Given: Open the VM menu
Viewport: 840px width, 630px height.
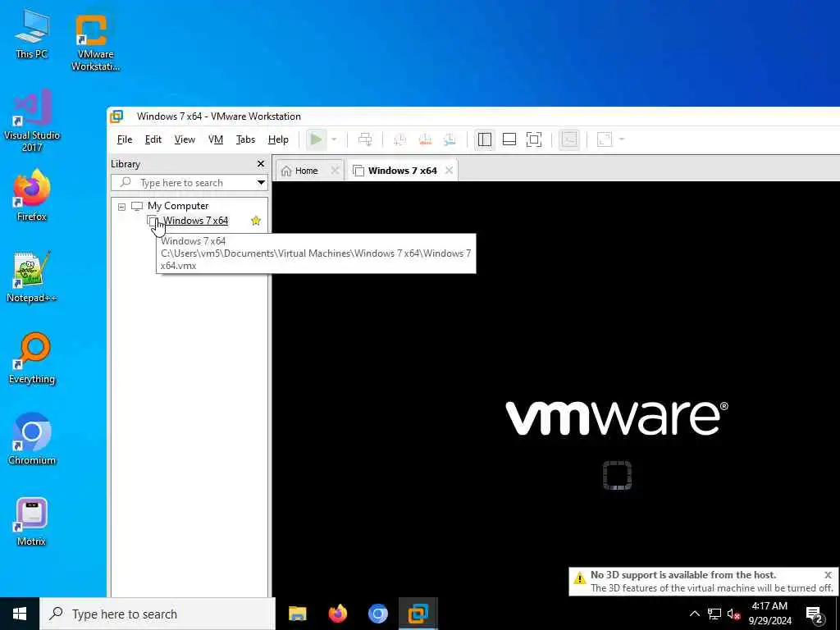Looking at the screenshot, I should pos(216,139).
